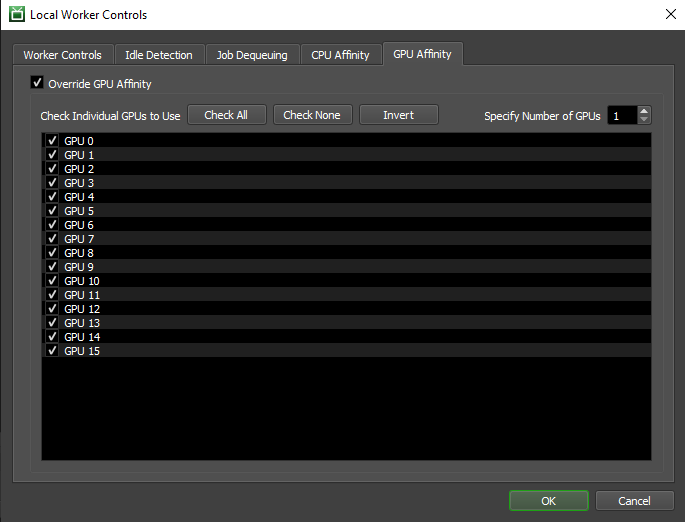Select the 'GPU 0' row label
The width and height of the screenshot is (685, 522).
79,141
